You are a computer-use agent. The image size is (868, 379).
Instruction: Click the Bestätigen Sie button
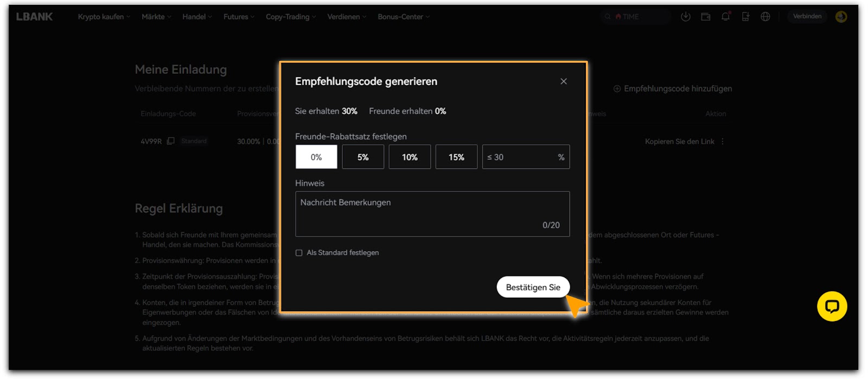point(533,287)
